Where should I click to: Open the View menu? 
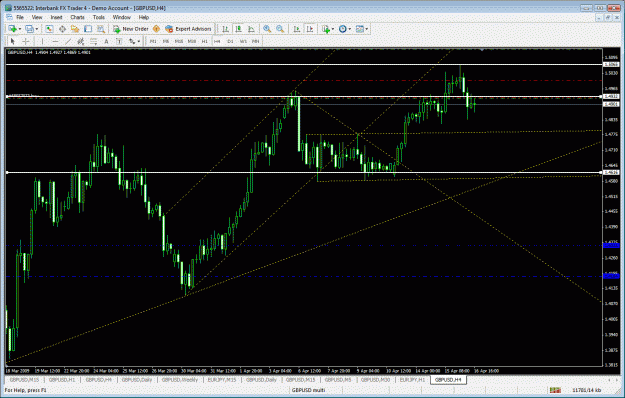[37, 17]
